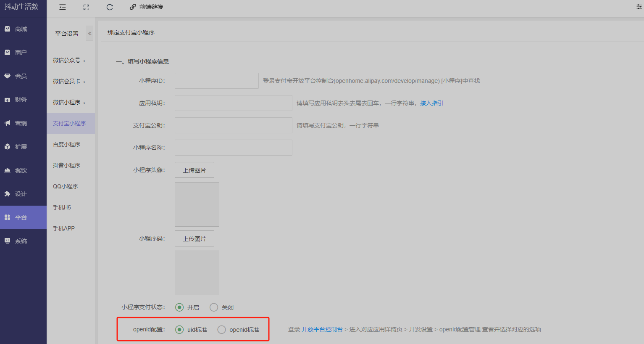Click 上传图片 button for 小程序码
This screenshot has height=344, width=644.
click(195, 238)
